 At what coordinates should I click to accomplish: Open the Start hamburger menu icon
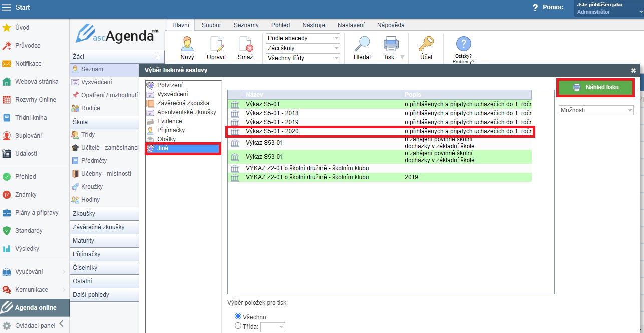coord(7,8)
